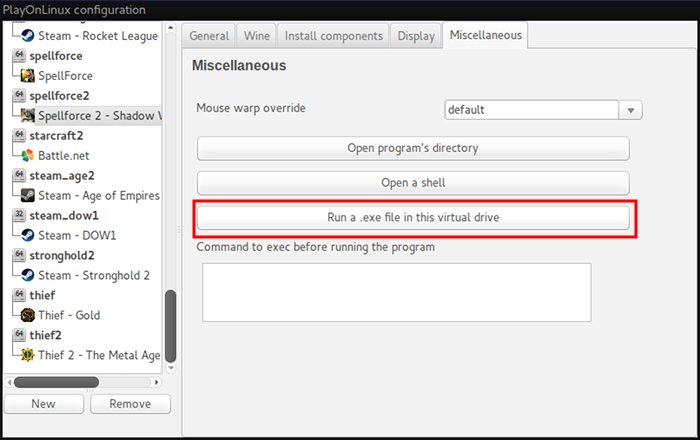Click the Spellforce 2 Shadow Wars icon

coord(28,116)
